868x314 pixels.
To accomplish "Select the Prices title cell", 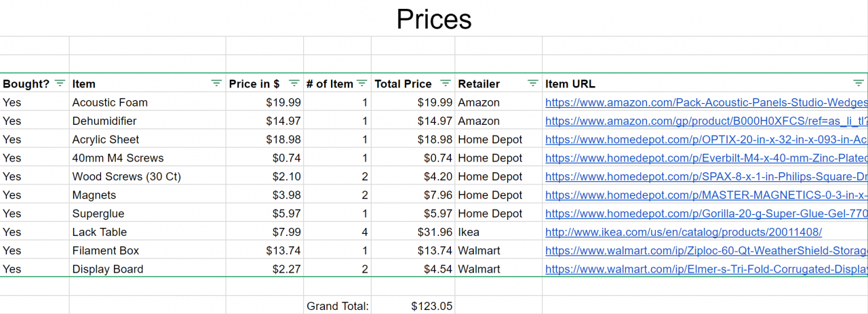I will (434, 18).
